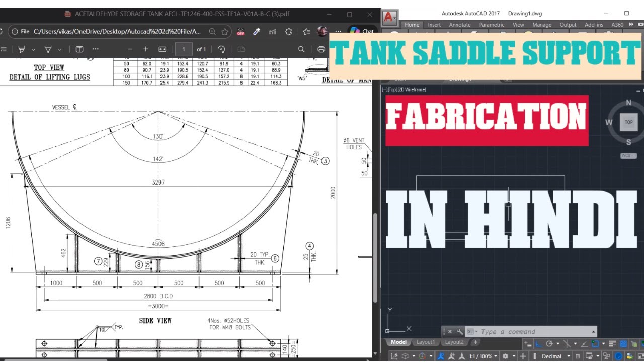Toggle Dynamic Input in status bar
The image size is (644, 362).
click(x=528, y=344)
